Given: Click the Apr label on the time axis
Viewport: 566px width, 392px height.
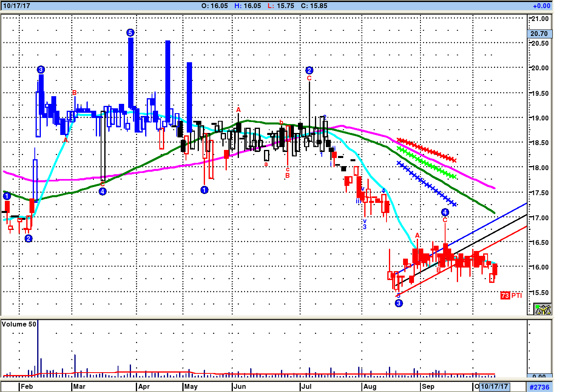Looking at the screenshot, I should tap(144, 386).
